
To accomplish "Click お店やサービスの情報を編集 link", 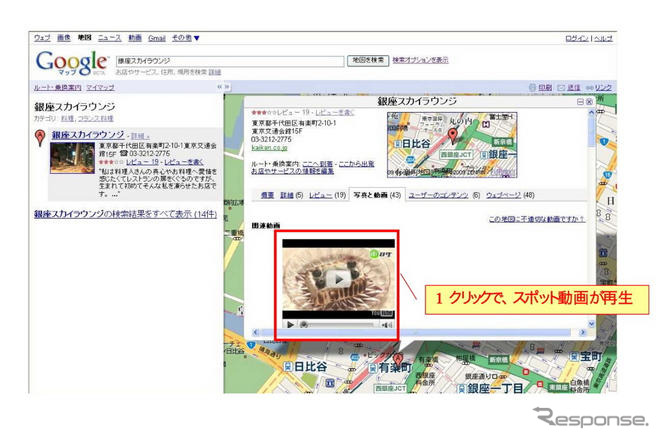I will pyautogui.click(x=293, y=171).
